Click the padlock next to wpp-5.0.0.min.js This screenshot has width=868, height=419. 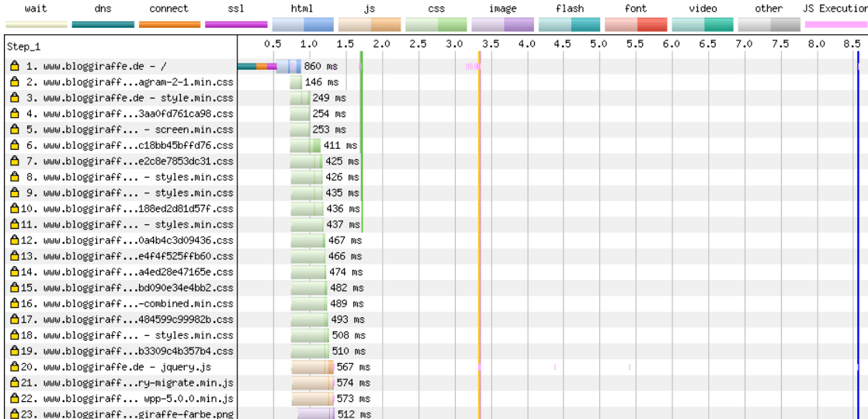tap(14, 399)
